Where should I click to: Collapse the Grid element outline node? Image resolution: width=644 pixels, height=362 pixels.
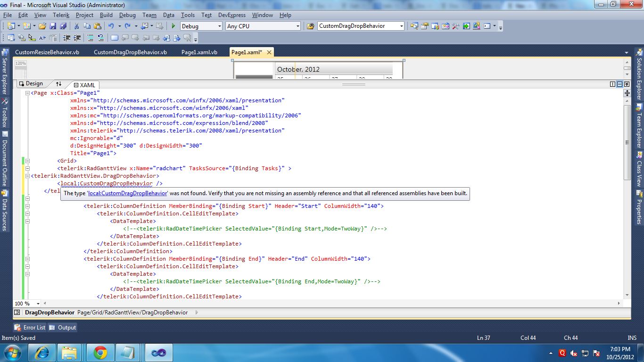27,161
